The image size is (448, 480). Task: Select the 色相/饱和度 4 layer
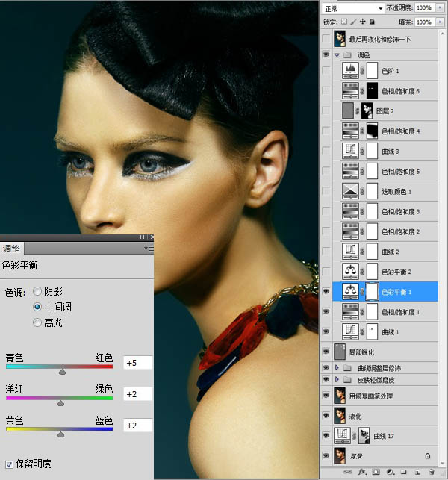coord(385,131)
